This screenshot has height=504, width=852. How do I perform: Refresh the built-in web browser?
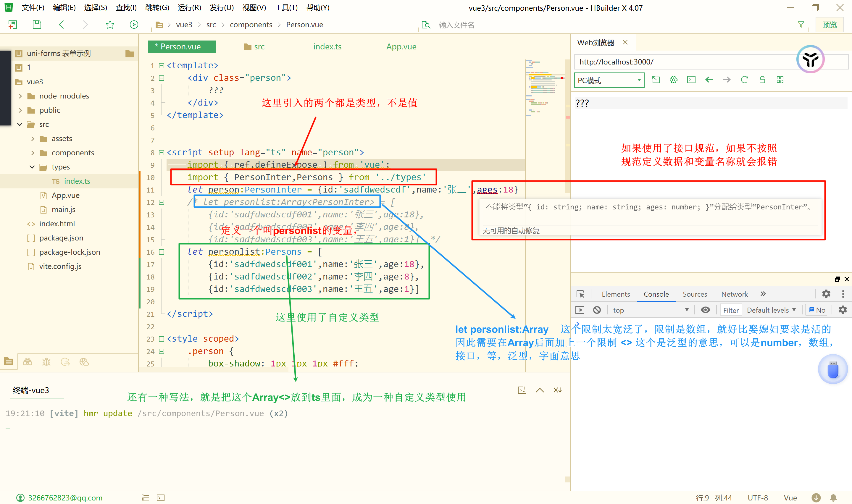click(x=744, y=80)
